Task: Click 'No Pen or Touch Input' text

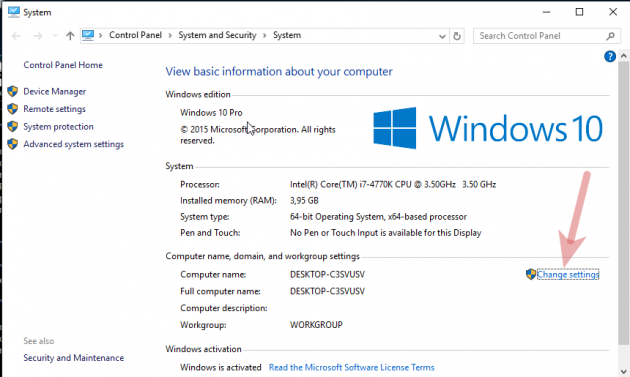Action: click(386, 233)
